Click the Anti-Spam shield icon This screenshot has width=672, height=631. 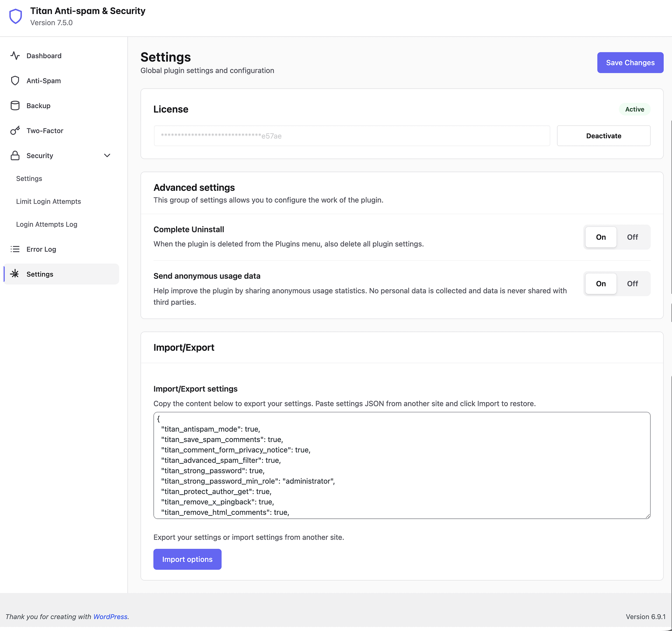click(x=15, y=81)
